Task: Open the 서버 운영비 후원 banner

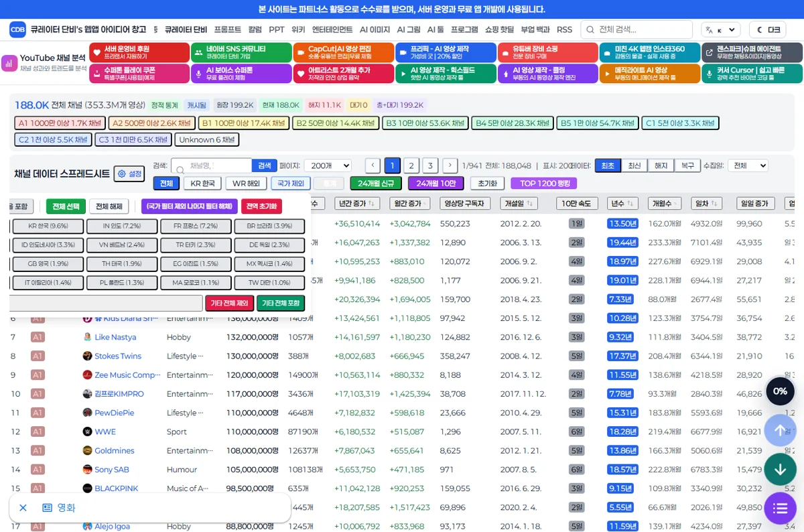Action: click(x=139, y=52)
